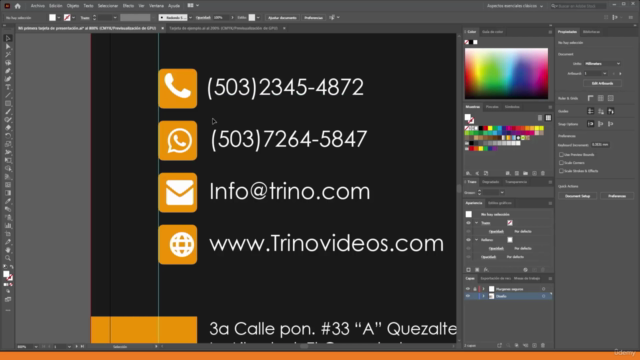Viewport: 640px width, 360px height.
Task: Switch swatches to list view
Action: point(540,118)
